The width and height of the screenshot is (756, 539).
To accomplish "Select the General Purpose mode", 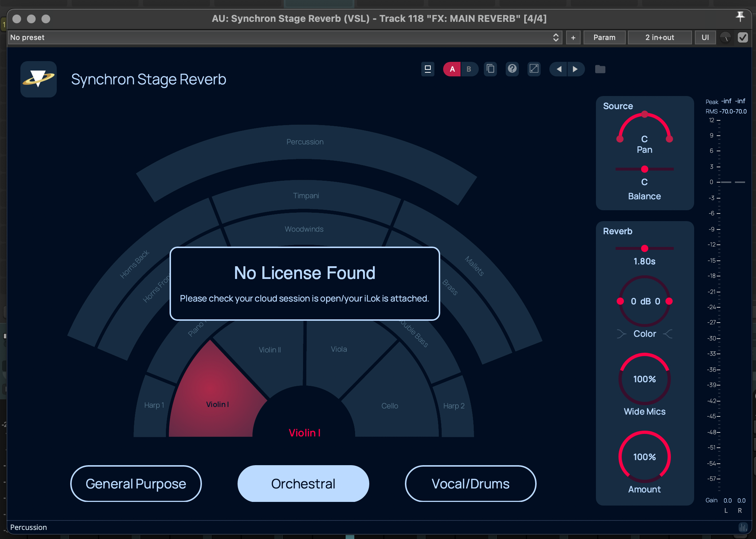I will click(136, 484).
